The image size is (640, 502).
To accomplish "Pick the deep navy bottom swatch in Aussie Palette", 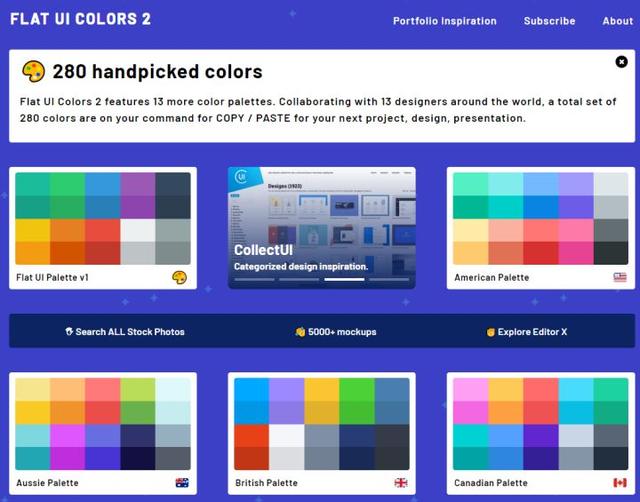I will pyautogui.click(x=138, y=458).
